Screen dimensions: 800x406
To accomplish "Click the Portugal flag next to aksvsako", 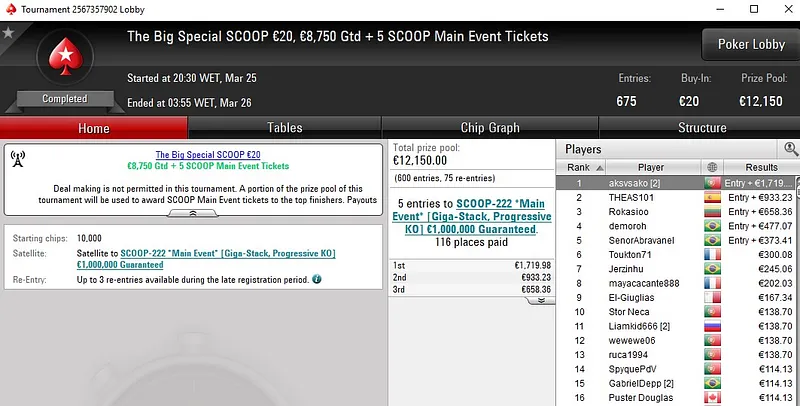I will pos(712,183).
